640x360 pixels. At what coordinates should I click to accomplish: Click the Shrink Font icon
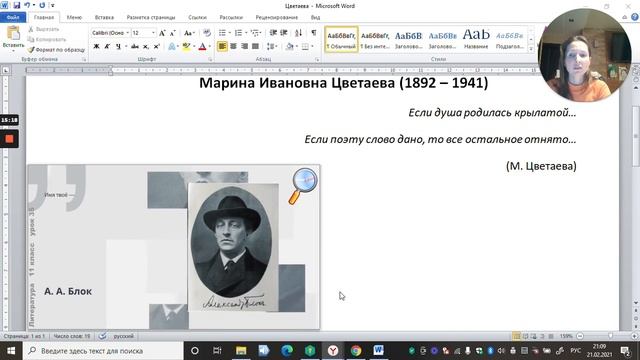(173, 33)
